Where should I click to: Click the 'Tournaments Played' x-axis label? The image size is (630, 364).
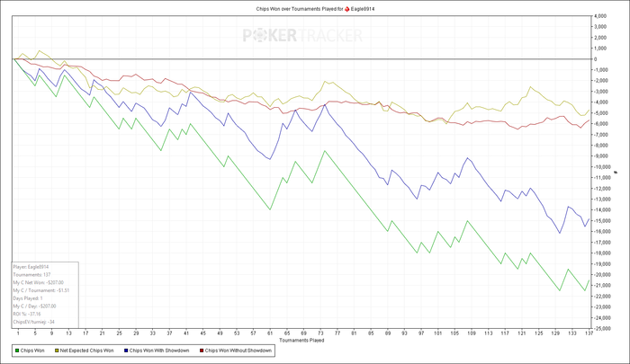(301, 341)
